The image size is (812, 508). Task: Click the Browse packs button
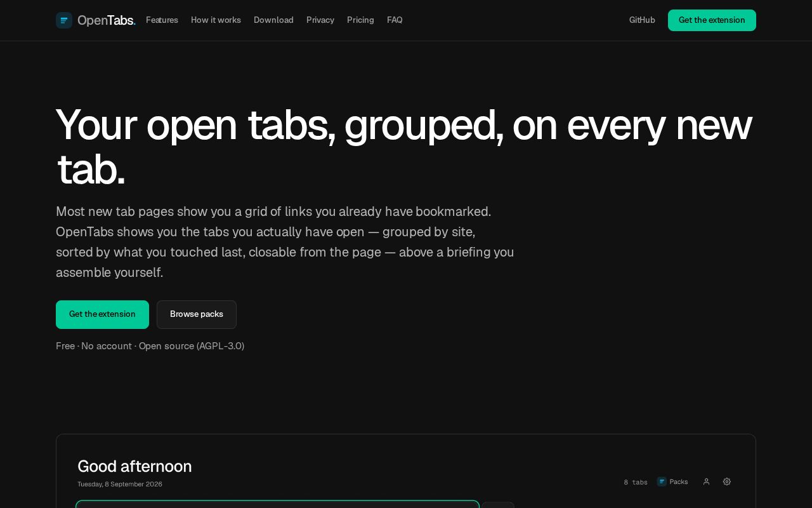click(x=197, y=314)
